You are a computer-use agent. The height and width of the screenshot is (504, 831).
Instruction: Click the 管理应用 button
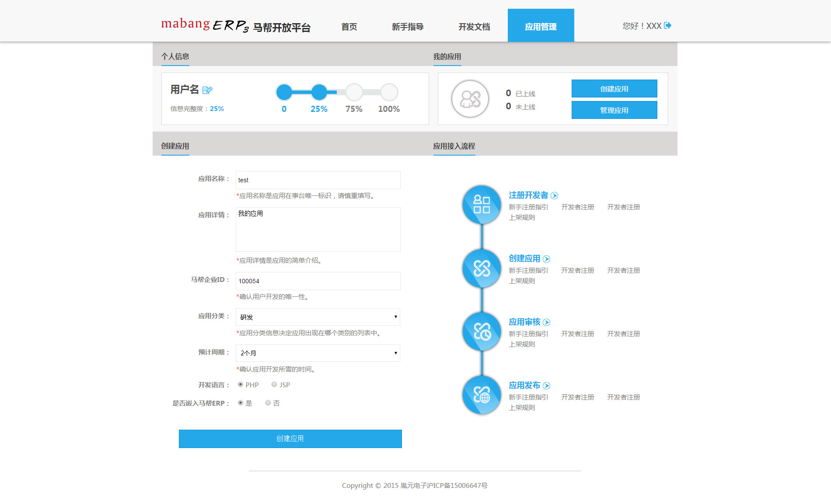click(614, 110)
